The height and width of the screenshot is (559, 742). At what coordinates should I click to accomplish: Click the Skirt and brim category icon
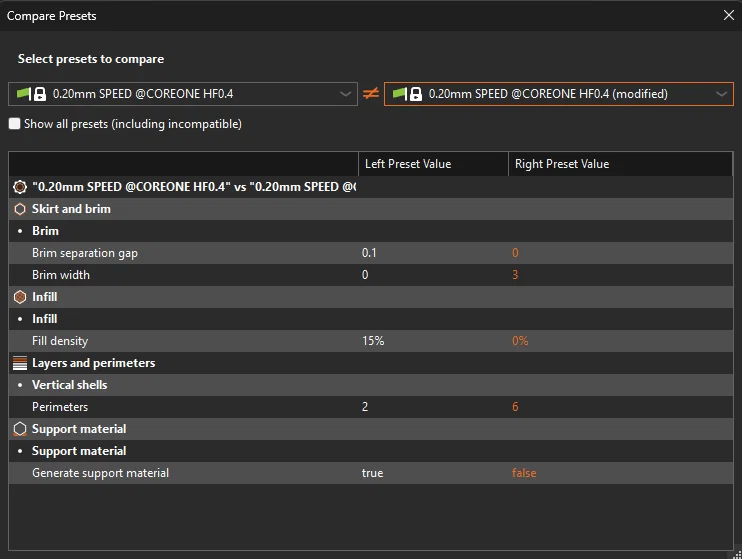tap(20, 209)
